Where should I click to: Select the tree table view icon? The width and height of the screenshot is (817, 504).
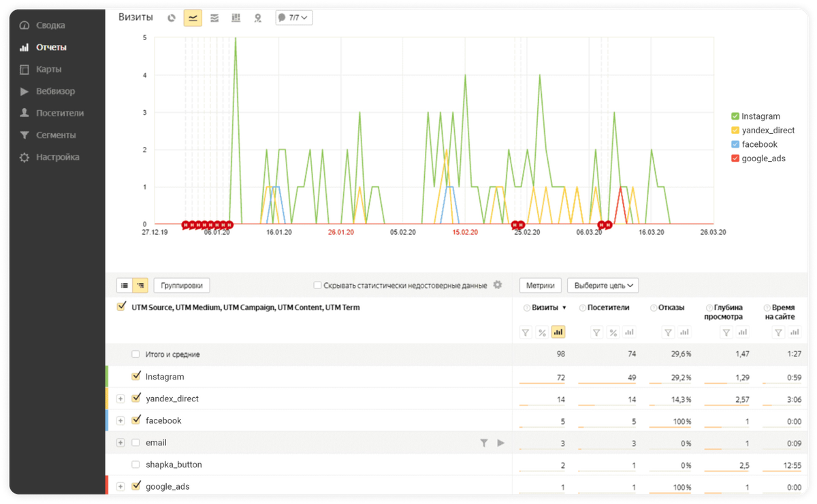click(x=140, y=286)
